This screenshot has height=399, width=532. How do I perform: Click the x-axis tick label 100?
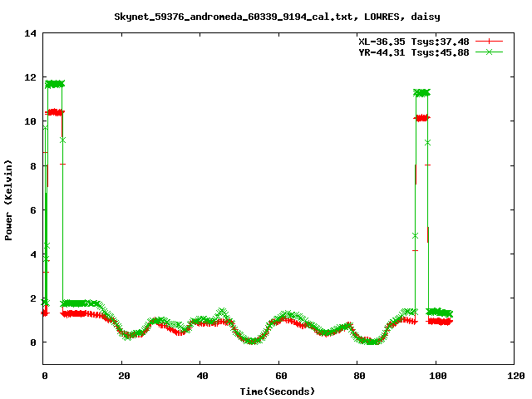[x=438, y=376]
